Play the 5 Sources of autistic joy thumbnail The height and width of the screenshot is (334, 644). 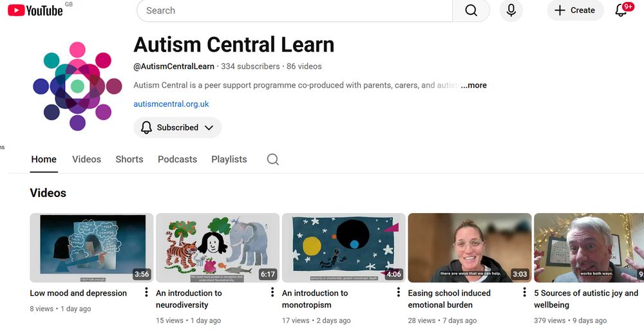(x=589, y=248)
